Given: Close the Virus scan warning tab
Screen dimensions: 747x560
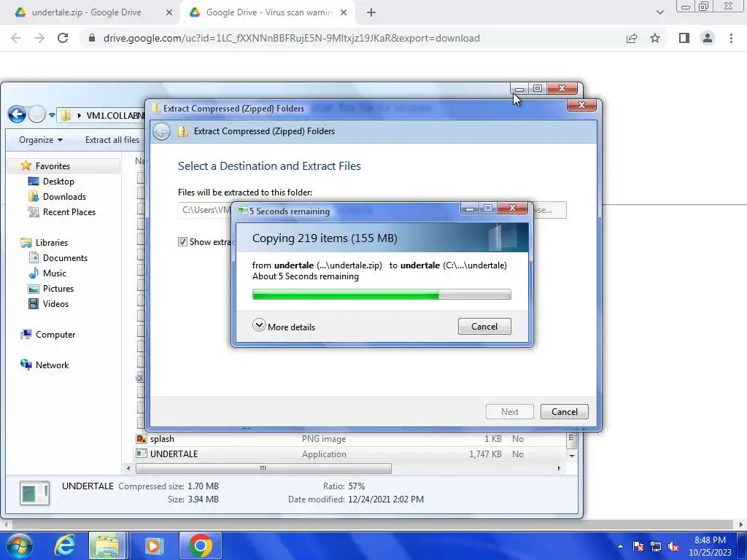Looking at the screenshot, I should pos(344,13).
